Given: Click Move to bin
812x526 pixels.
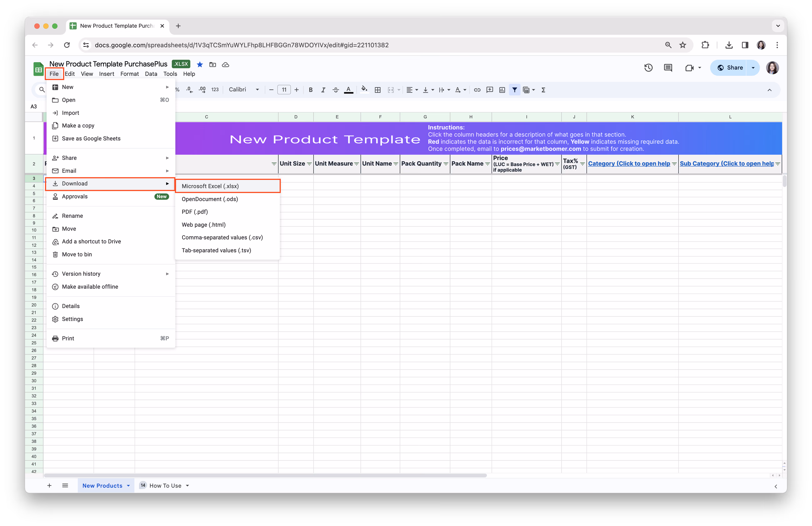Looking at the screenshot, I should [111, 254].
